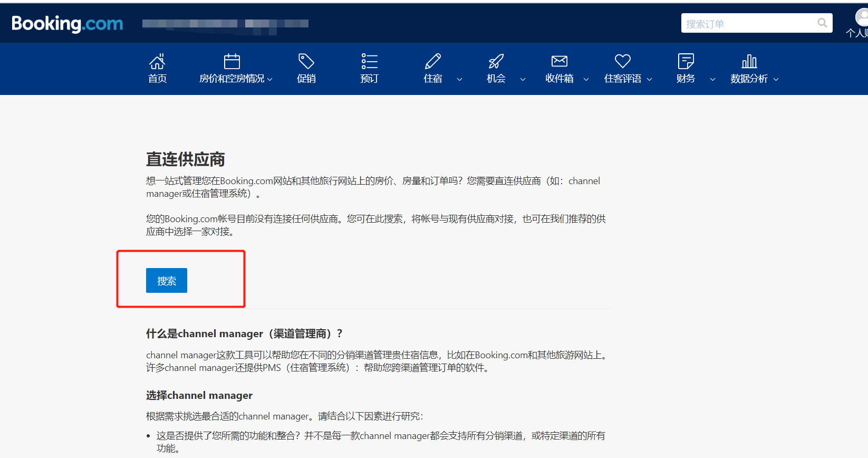Click the promotions price tag icon

tap(306, 62)
